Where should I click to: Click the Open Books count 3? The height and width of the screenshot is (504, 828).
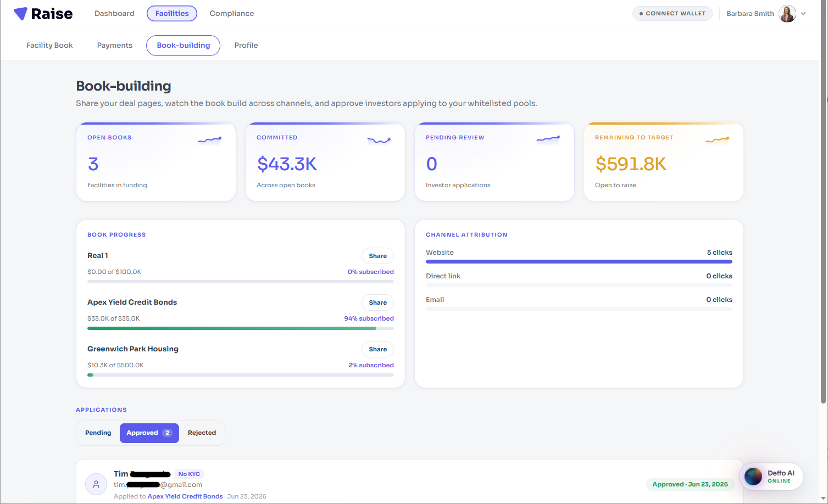click(x=93, y=164)
